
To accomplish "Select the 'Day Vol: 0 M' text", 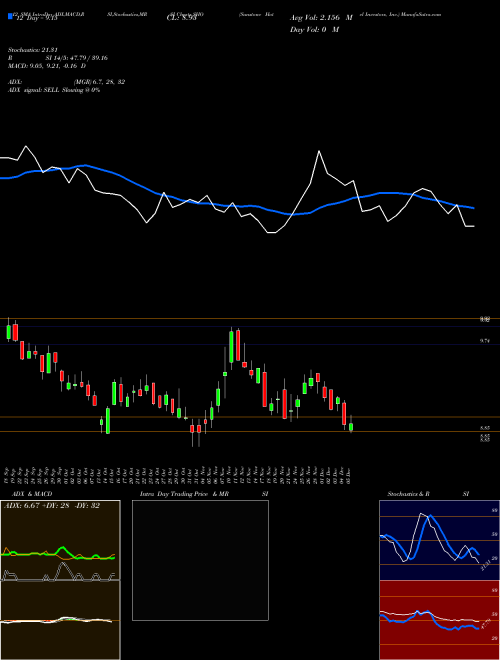I will pyautogui.click(x=314, y=30).
